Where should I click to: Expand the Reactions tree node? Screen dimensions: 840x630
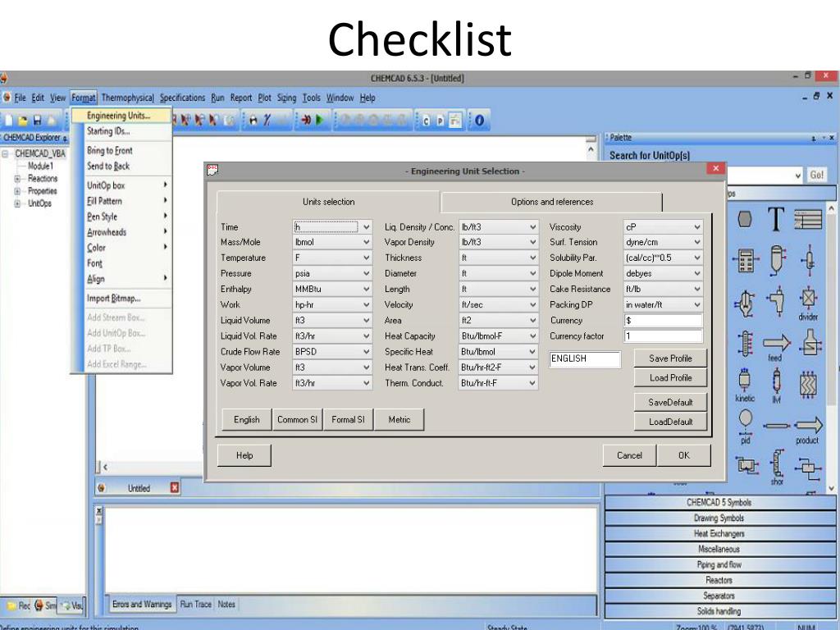[x=17, y=178]
